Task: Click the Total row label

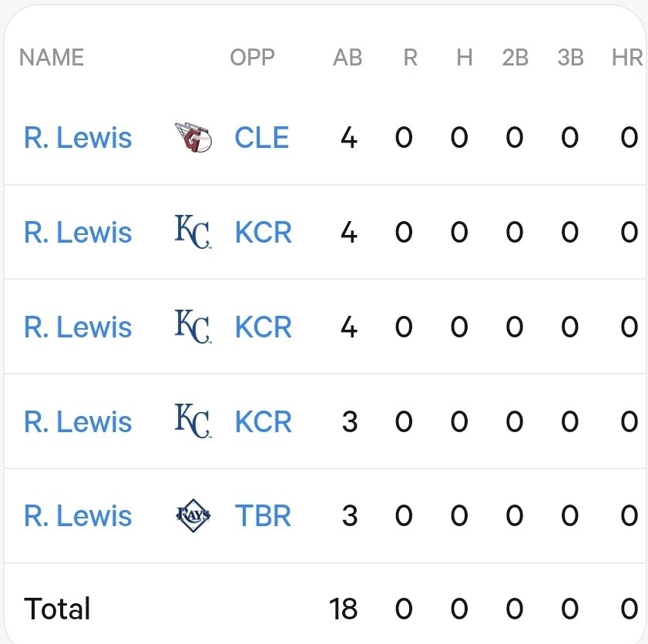Action: point(57,609)
